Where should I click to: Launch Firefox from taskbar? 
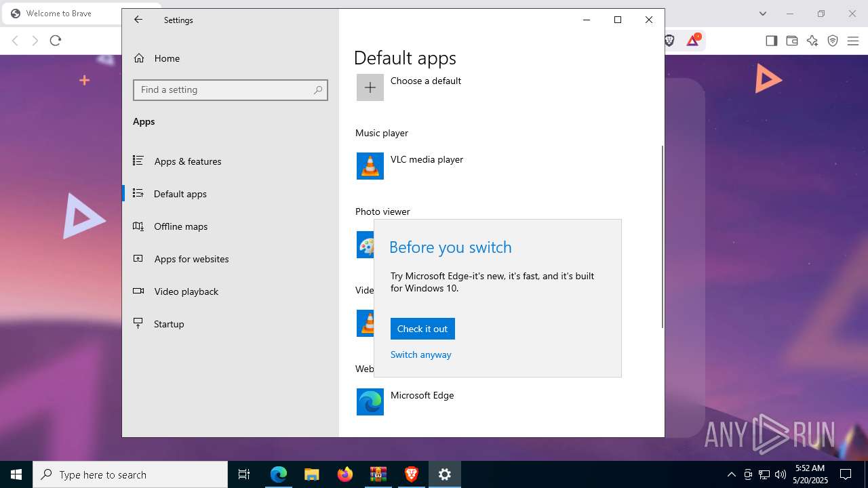(345, 474)
